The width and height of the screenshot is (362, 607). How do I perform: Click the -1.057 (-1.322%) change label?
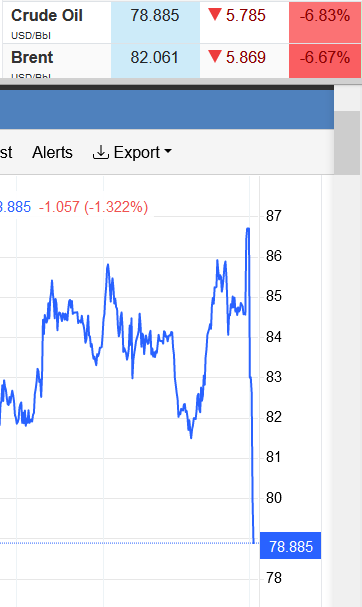pyautogui.click(x=93, y=207)
